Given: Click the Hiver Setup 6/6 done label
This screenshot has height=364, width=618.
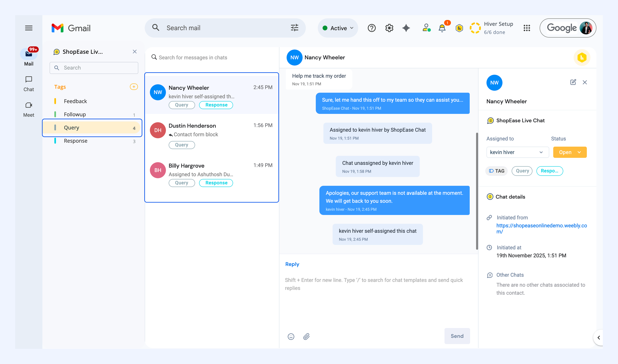Looking at the screenshot, I should (x=498, y=28).
